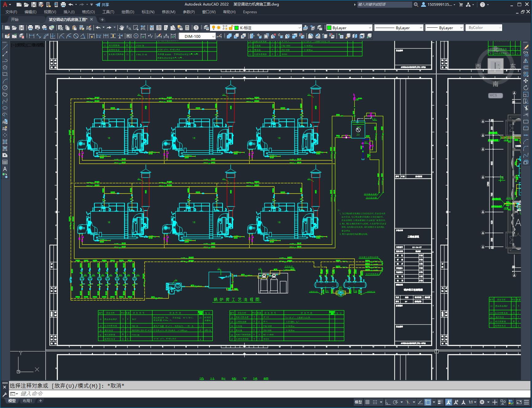This screenshot has height=408, width=532.
Task: Open the K-标注 layer dropdown
Action: point(299,28)
